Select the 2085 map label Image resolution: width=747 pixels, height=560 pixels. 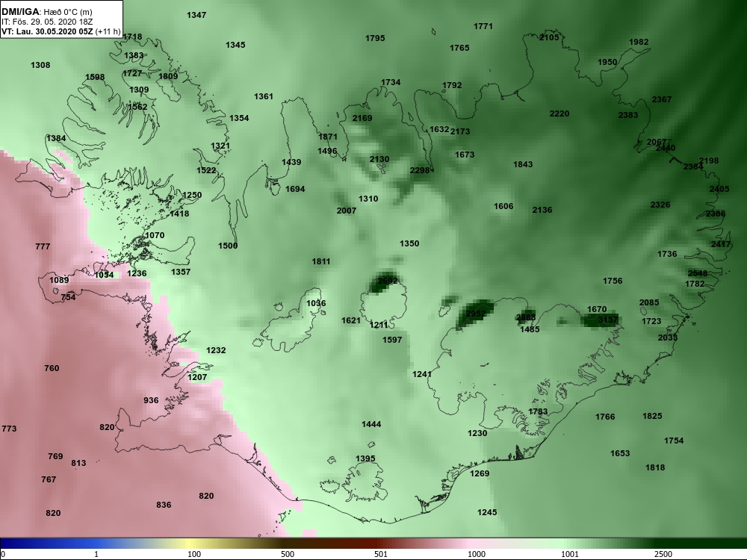(649, 303)
